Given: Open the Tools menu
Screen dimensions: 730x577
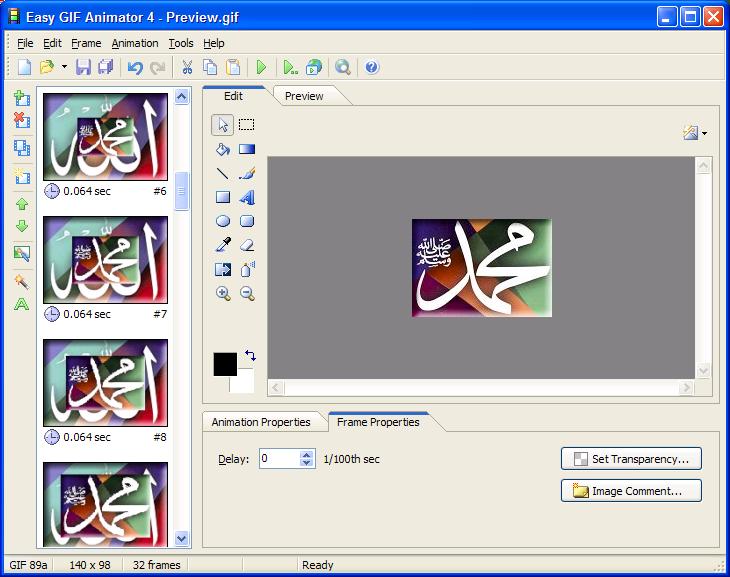Looking at the screenshot, I should [181, 43].
